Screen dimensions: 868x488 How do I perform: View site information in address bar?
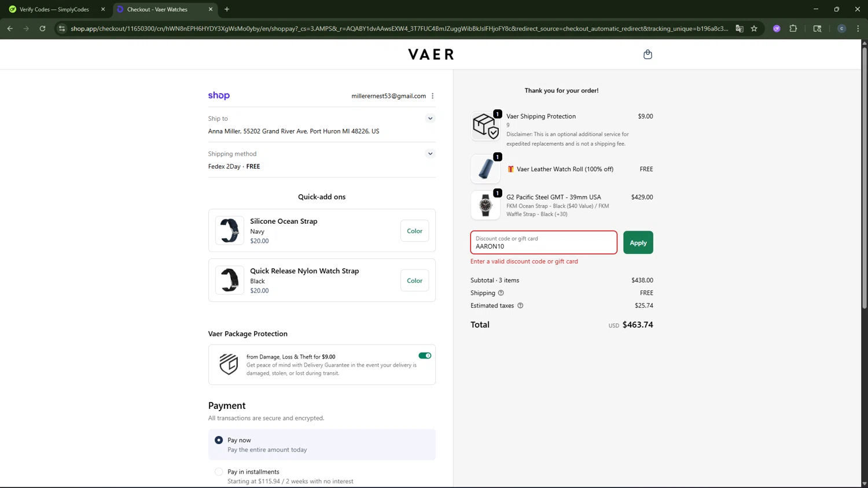click(x=62, y=28)
